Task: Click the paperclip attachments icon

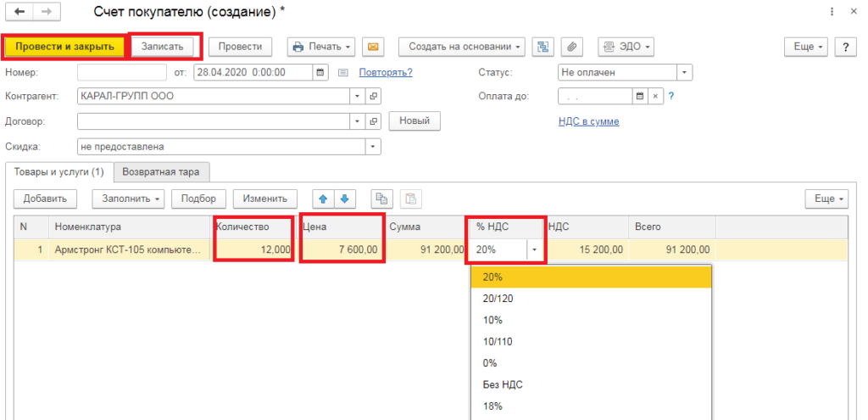Action: 572,48
